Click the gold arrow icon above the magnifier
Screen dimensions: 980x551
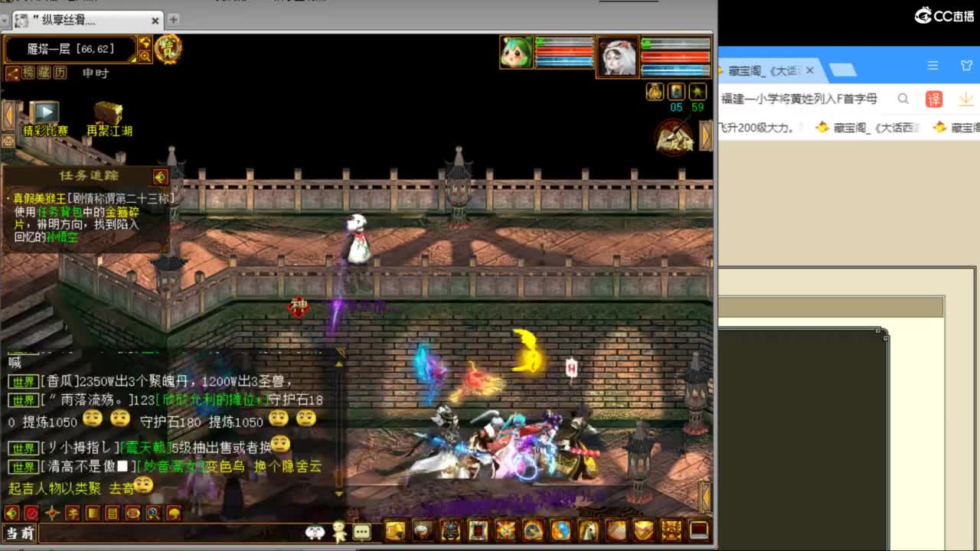coord(145,42)
